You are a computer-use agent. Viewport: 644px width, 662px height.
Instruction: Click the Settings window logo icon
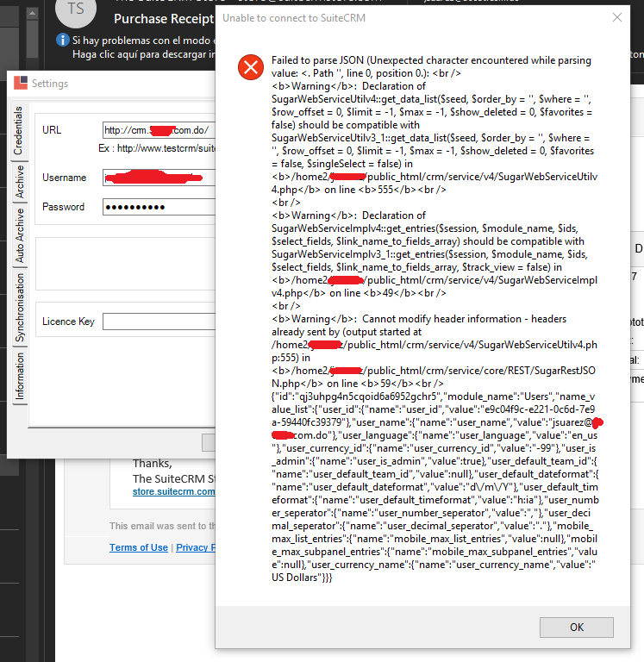(21, 83)
